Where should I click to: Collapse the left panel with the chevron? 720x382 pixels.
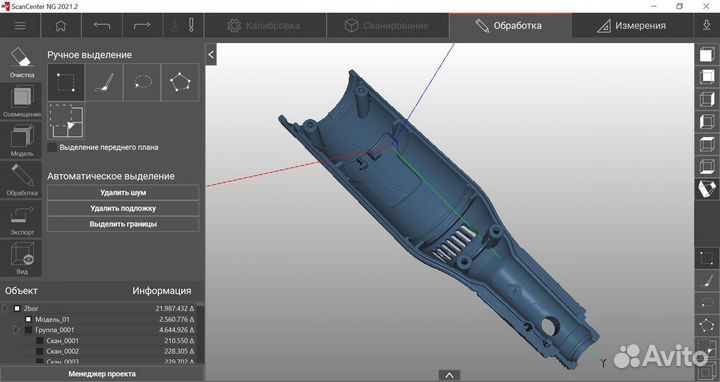click(x=211, y=55)
